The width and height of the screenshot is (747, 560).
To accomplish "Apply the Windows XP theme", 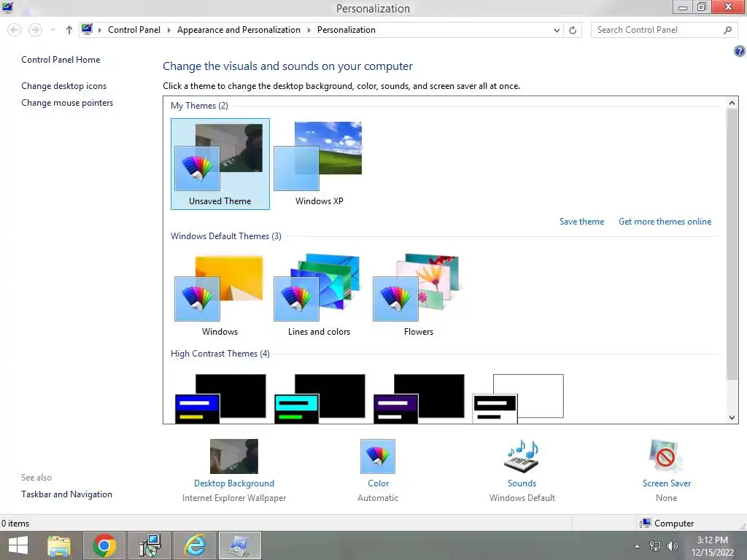I will 319,164.
